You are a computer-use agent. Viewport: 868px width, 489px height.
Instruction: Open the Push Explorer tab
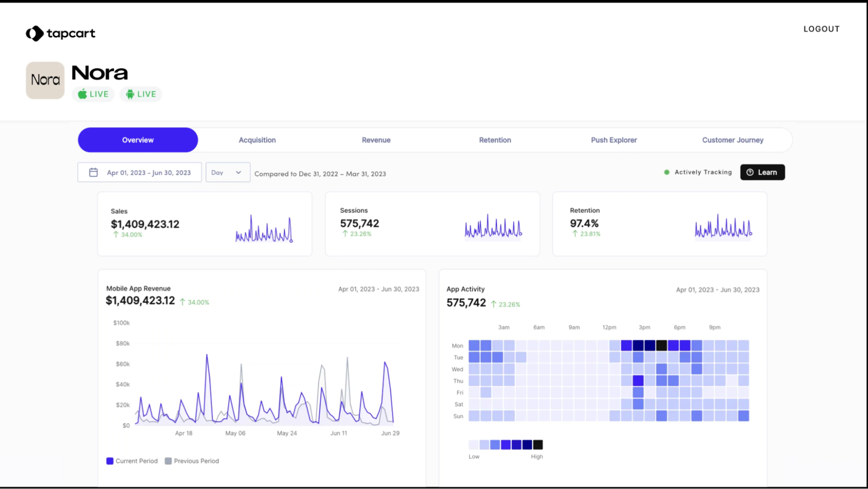614,140
